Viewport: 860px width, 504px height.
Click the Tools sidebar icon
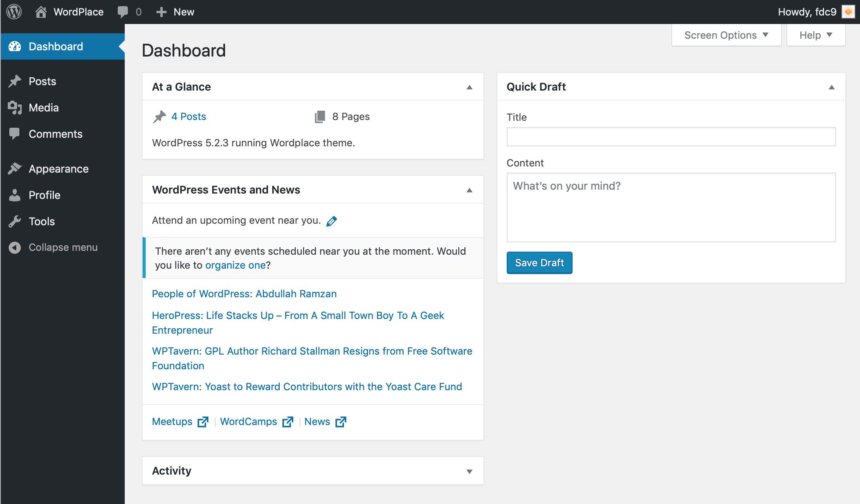15,221
